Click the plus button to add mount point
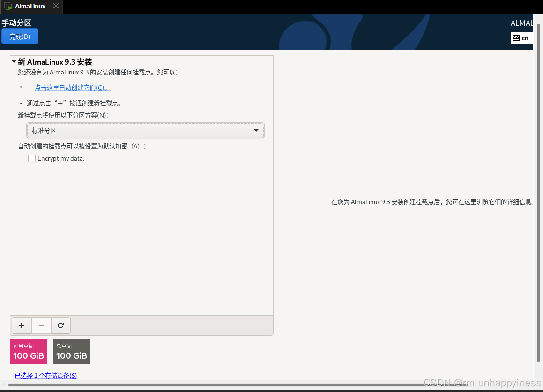The width and height of the screenshot is (543, 392). click(x=22, y=325)
